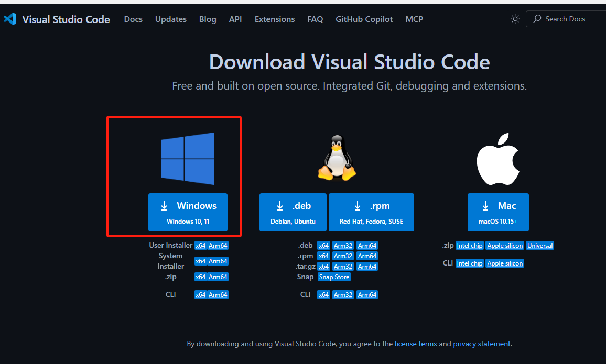Click the Visual Studio Code logo icon
606x364 pixels.
[x=10, y=19]
